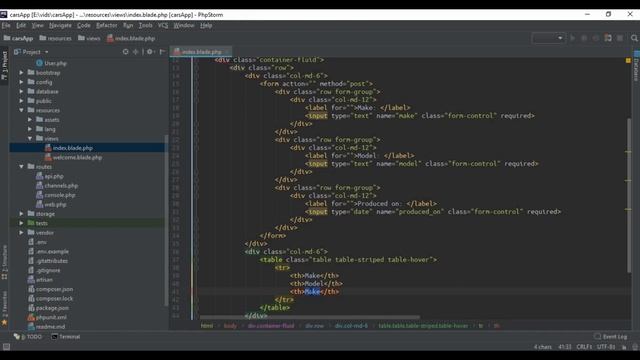Click views breadcrumb in navigation bar
Image resolution: width=640 pixels, height=360 pixels.
tap(89, 38)
